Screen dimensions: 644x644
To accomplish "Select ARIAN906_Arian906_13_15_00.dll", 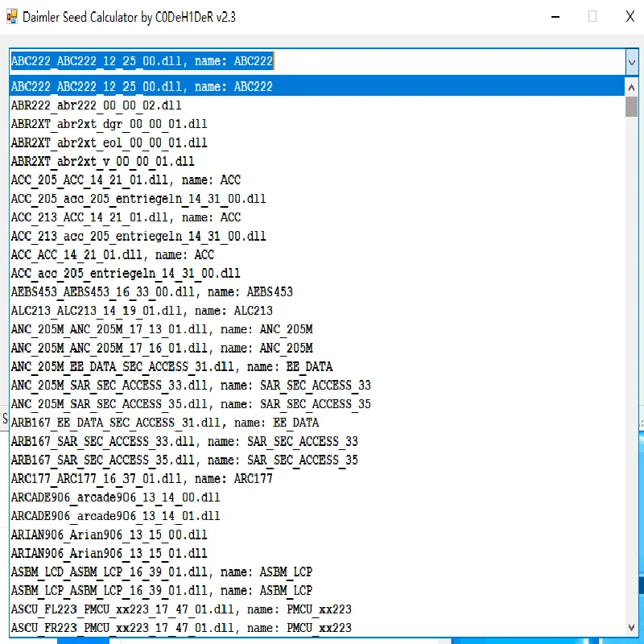I will click(x=316, y=535).
